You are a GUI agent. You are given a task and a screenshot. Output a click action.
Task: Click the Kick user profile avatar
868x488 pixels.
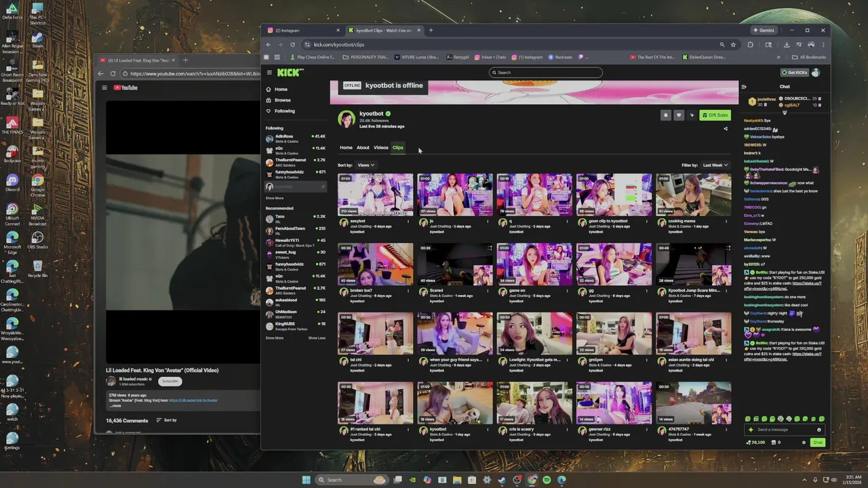[x=816, y=73]
